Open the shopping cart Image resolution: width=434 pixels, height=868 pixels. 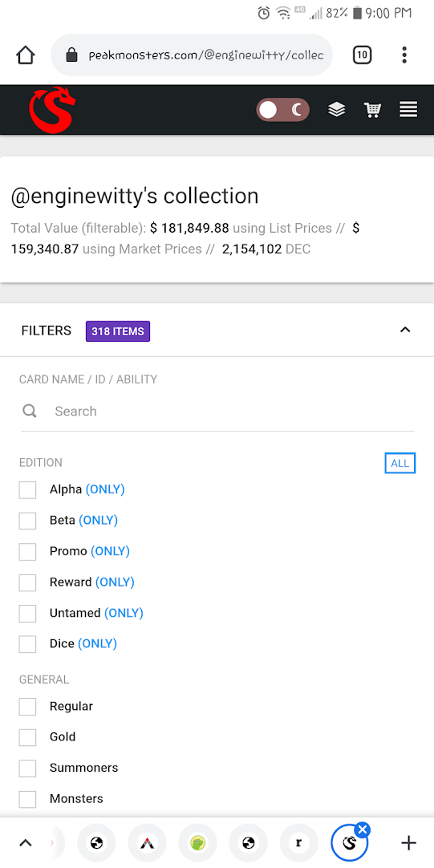372,110
